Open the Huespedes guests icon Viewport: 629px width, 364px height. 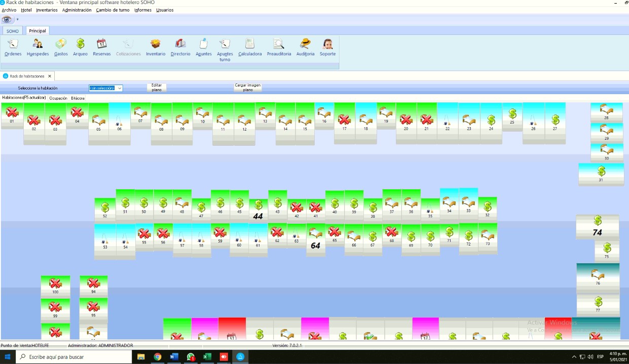click(x=38, y=47)
